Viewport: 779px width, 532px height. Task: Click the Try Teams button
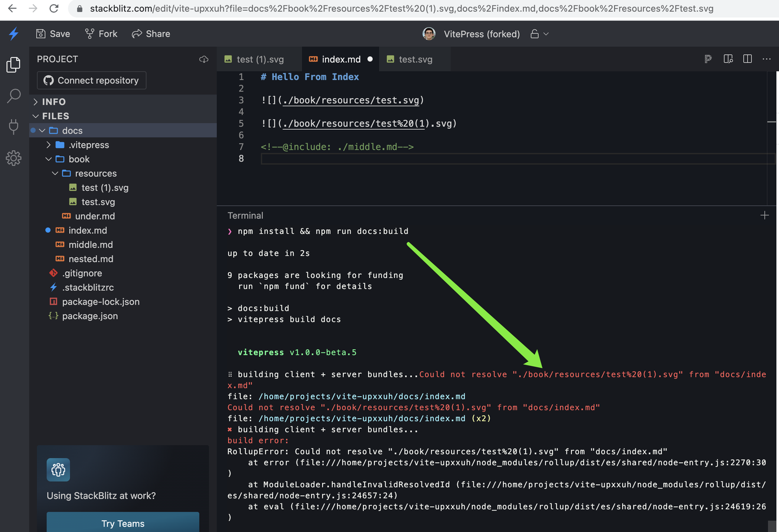pos(123,523)
